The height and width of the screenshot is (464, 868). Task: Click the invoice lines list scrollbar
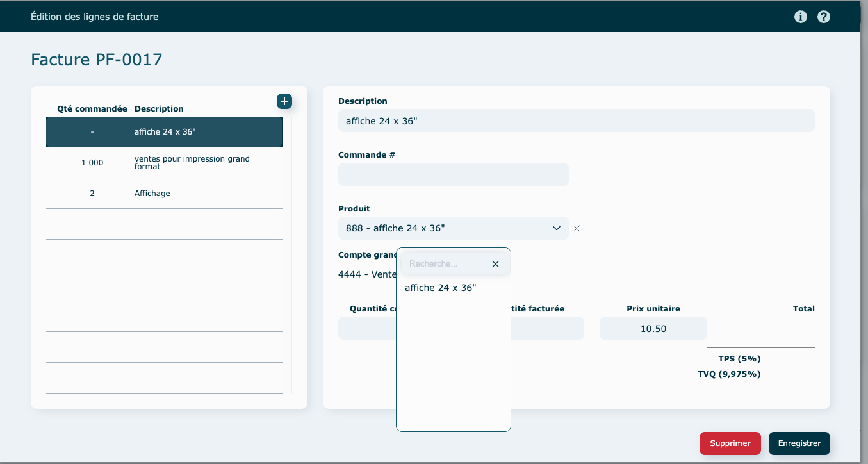(x=288, y=255)
